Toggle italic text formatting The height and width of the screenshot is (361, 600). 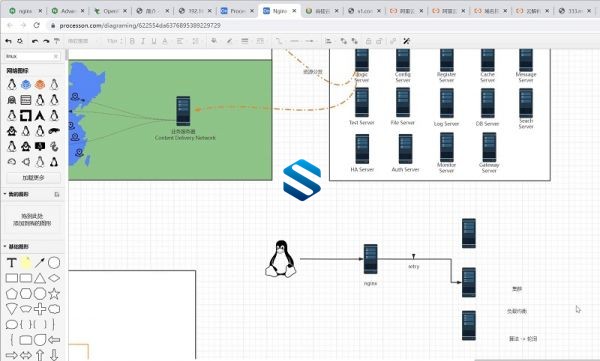point(143,41)
